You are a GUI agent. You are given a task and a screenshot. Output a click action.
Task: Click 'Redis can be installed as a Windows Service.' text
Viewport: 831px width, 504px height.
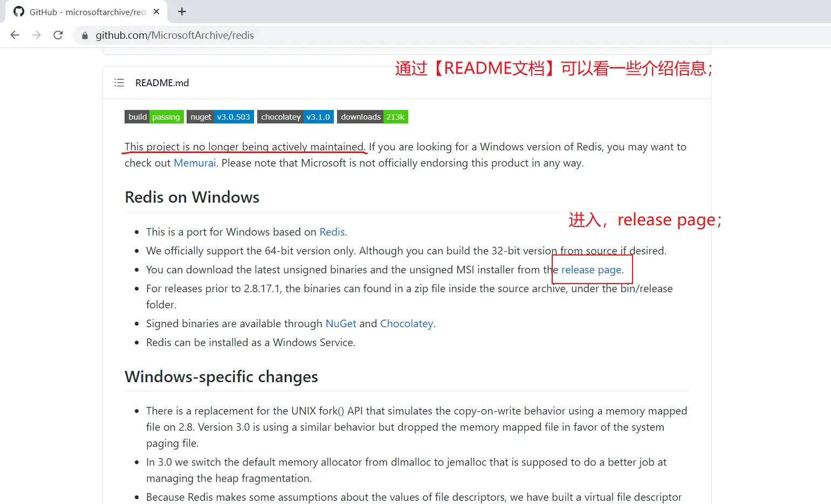[x=251, y=342]
